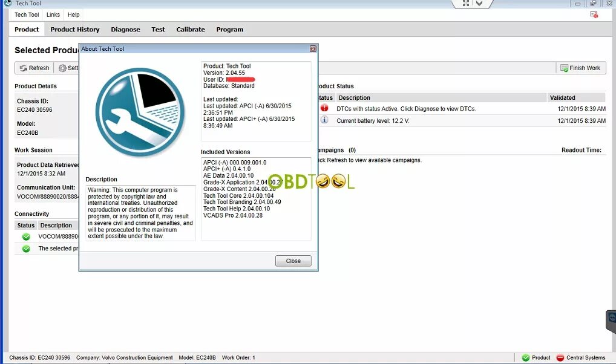Click 'Version: 2.04.55' in About dialog

[x=224, y=73]
